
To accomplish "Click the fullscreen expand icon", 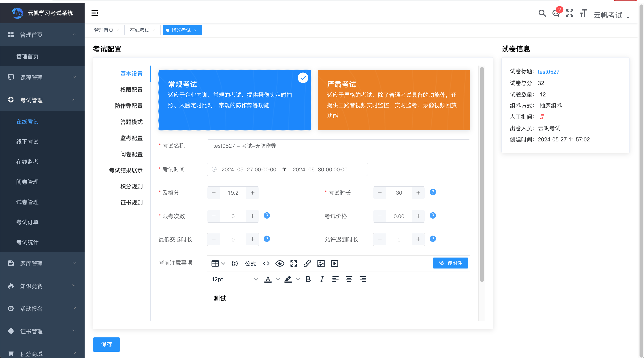I will click(x=569, y=13).
